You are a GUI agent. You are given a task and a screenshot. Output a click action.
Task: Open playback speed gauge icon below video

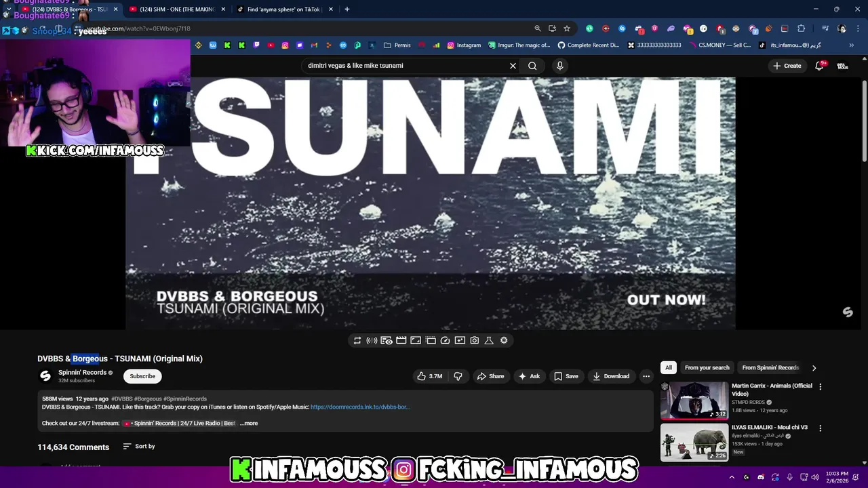(x=445, y=340)
